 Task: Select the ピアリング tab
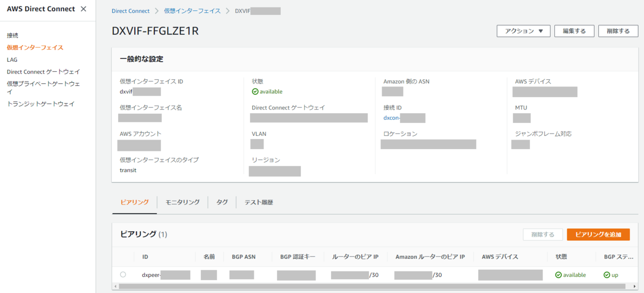click(135, 202)
